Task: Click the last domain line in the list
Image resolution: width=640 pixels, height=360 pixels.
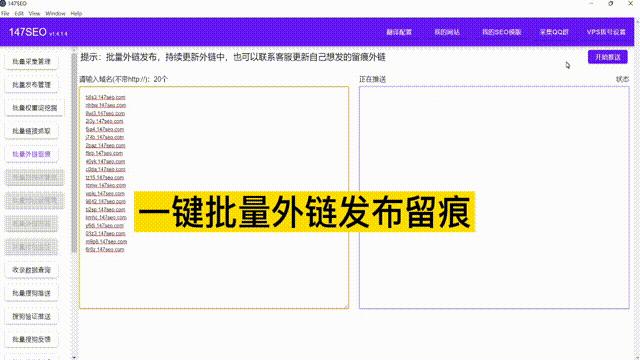Action: pyautogui.click(x=105, y=249)
